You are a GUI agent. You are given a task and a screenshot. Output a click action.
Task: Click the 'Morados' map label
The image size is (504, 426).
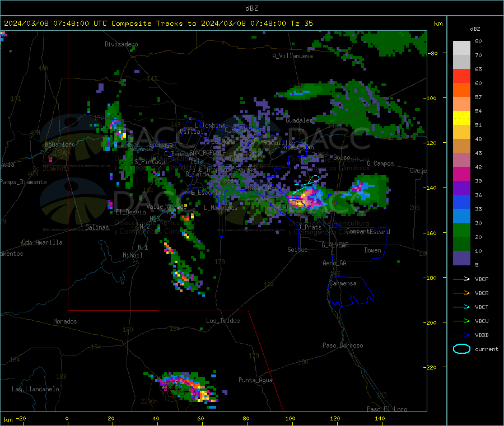[x=65, y=321]
